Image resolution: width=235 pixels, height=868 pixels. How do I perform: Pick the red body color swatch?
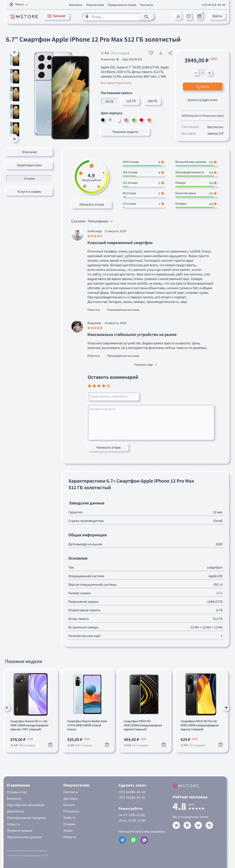[x=141, y=120]
